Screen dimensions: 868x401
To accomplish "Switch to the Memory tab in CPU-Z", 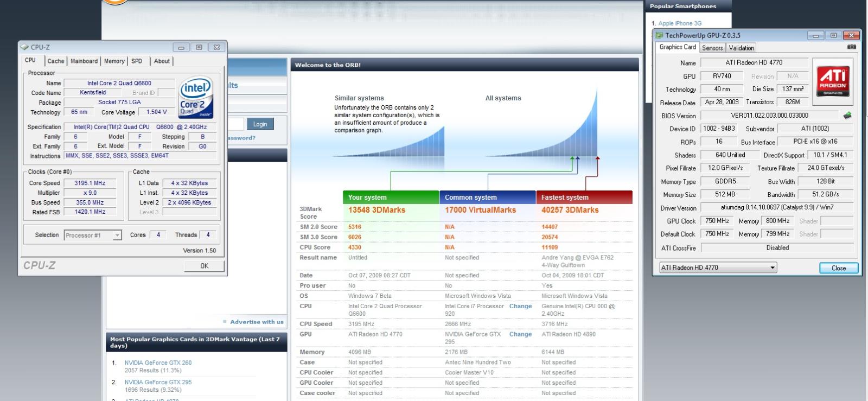I will click(114, 61).
